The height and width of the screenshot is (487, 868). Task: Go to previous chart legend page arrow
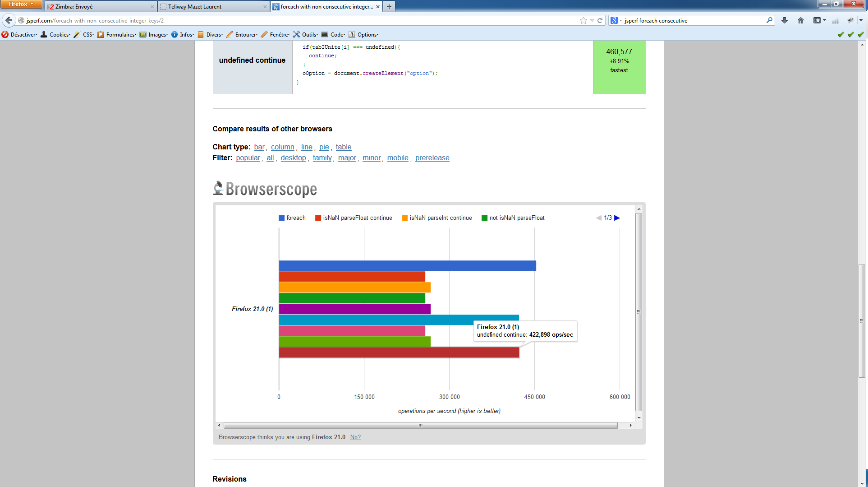click(x=599, y=218)
